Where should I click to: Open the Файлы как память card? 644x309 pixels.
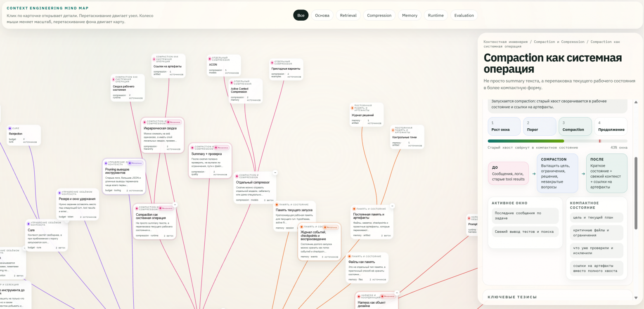coord(367,268)
